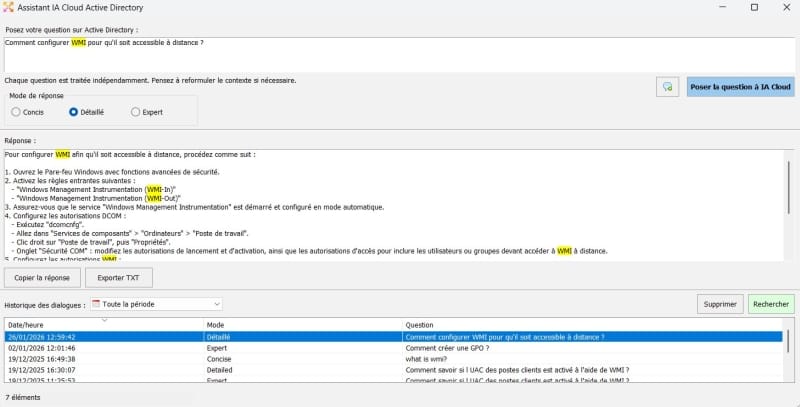Click the green Rechercher button
Screen dimensions: 800x407
[x=770, y=303]
